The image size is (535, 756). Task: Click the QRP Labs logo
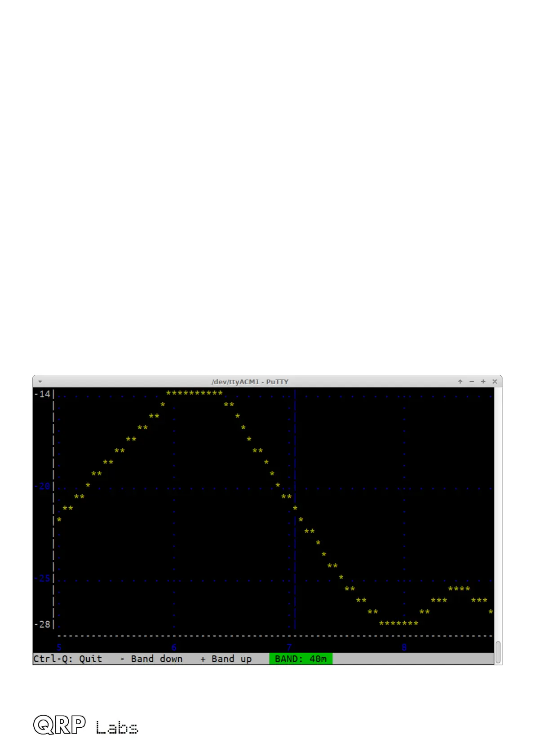coord(86,725)
